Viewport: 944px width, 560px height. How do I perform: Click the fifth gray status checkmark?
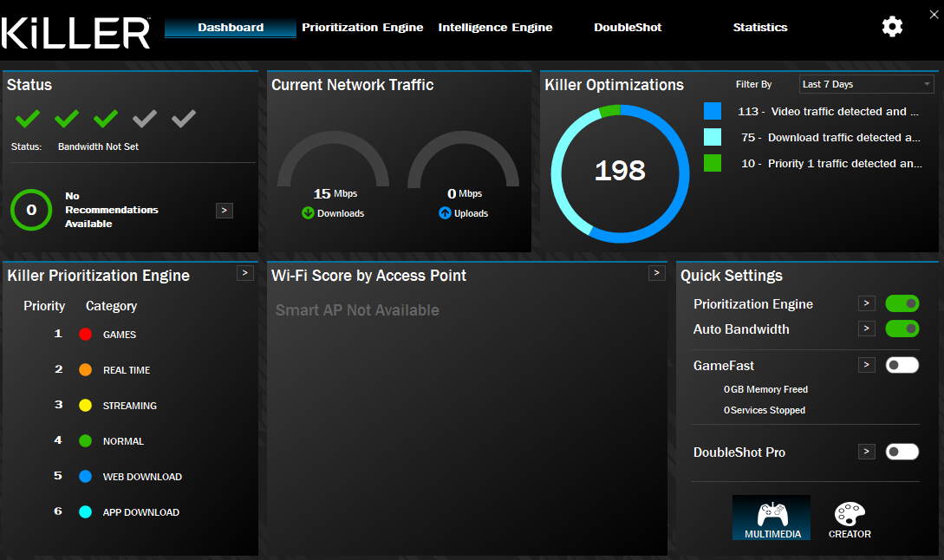click(x=184, y=119)
